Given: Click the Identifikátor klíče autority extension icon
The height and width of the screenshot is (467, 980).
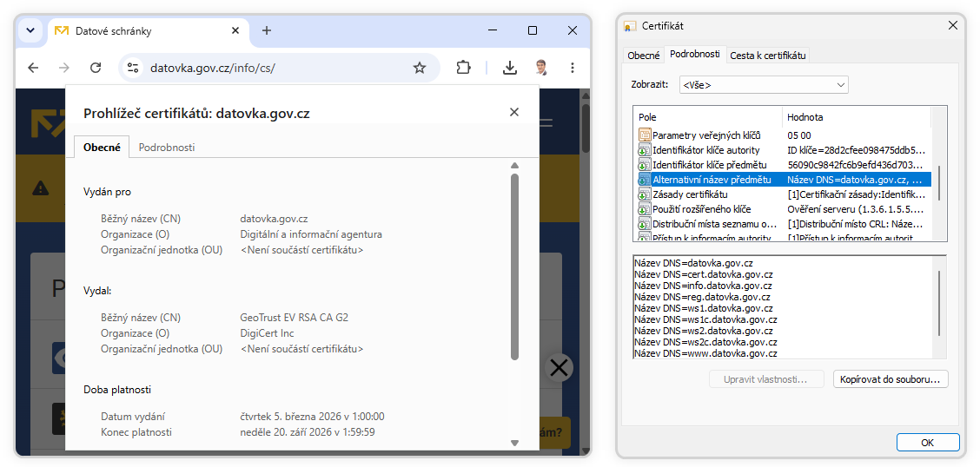Looking at the screenshot, I should pyautogui.click(x=645, y=150).
